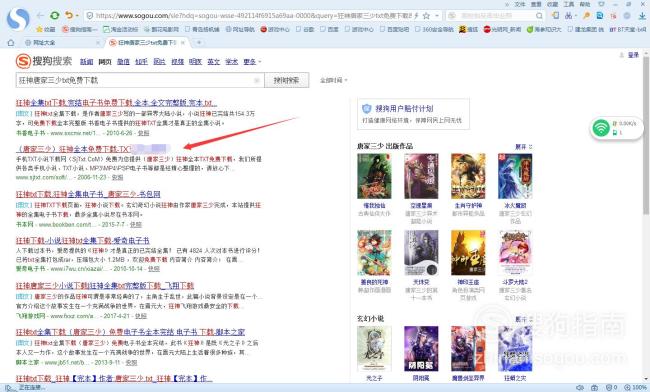Open the 惟我独仙 book cover

pos(374,177)
